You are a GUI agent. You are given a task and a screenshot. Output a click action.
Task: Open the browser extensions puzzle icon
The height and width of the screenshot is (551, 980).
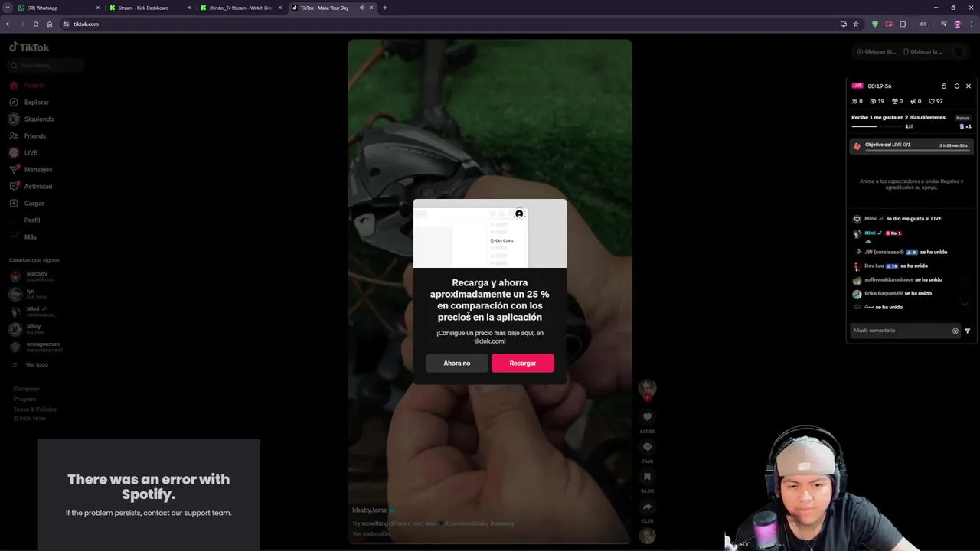click(903, 24)
